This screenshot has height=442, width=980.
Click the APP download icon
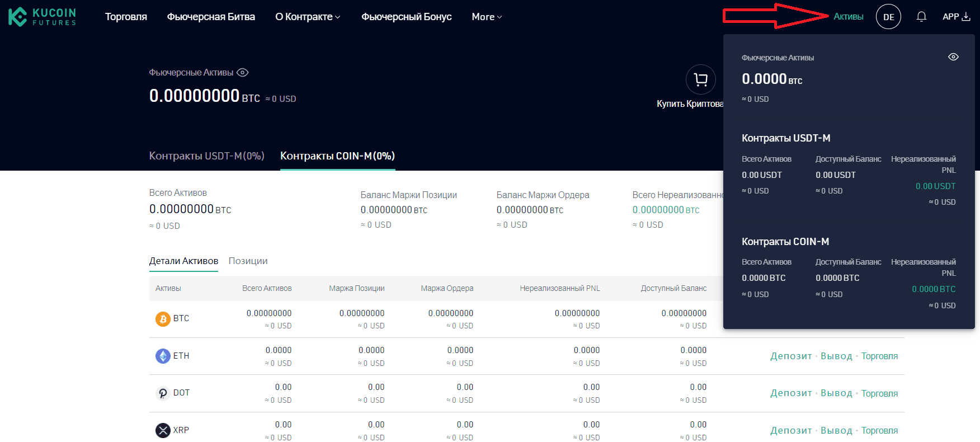[x=966, y=17]
